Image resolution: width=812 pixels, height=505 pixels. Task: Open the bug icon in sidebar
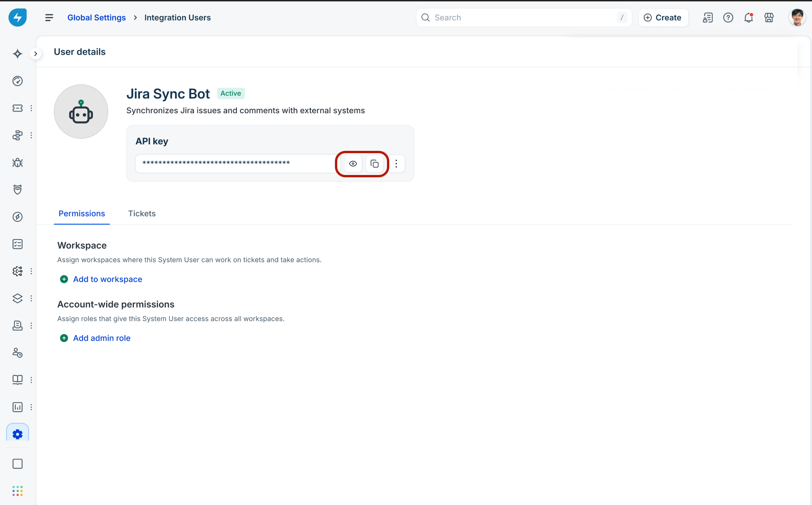[18, 162]
